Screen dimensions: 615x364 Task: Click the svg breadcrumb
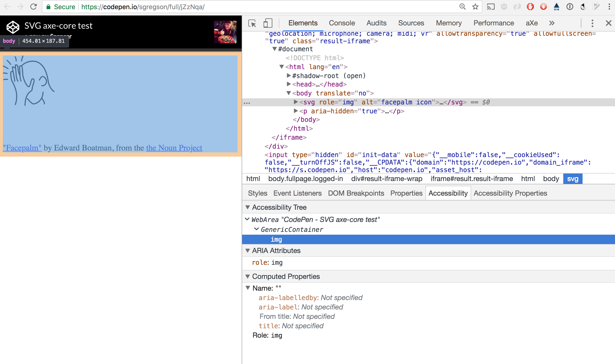[x=573, y=179]
